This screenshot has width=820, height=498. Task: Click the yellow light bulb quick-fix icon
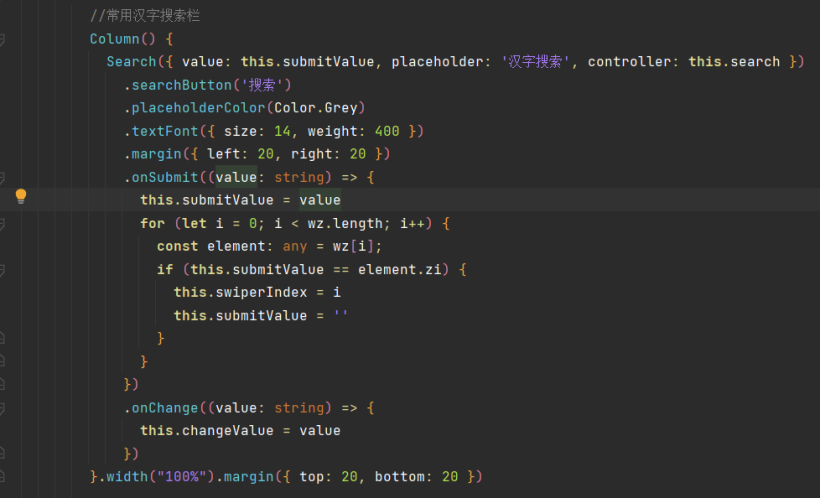tap(21, 196)
